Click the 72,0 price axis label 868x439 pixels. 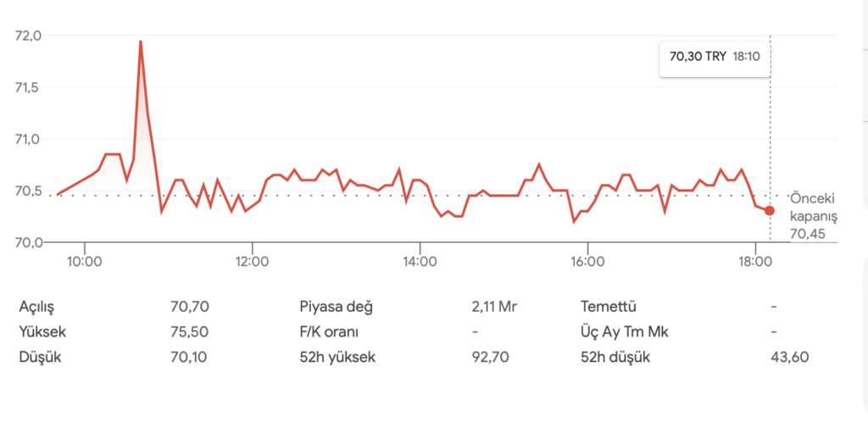coord(28,36)
